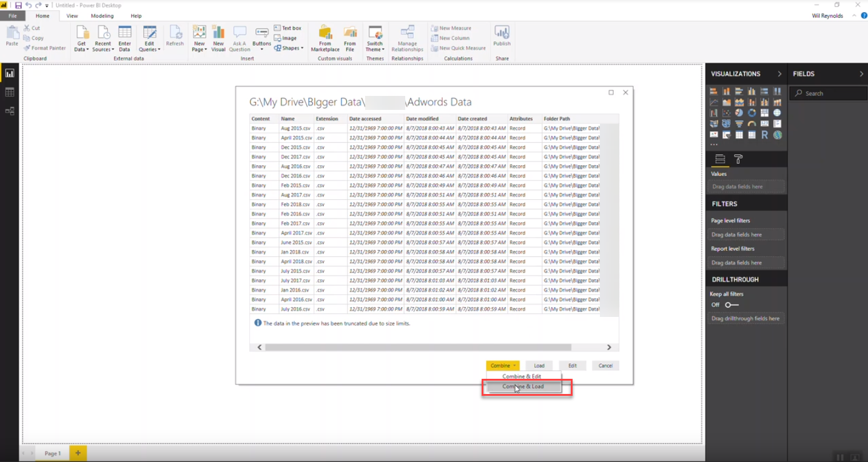
Task: Select the Slicer visual
Action: point(727,135)
